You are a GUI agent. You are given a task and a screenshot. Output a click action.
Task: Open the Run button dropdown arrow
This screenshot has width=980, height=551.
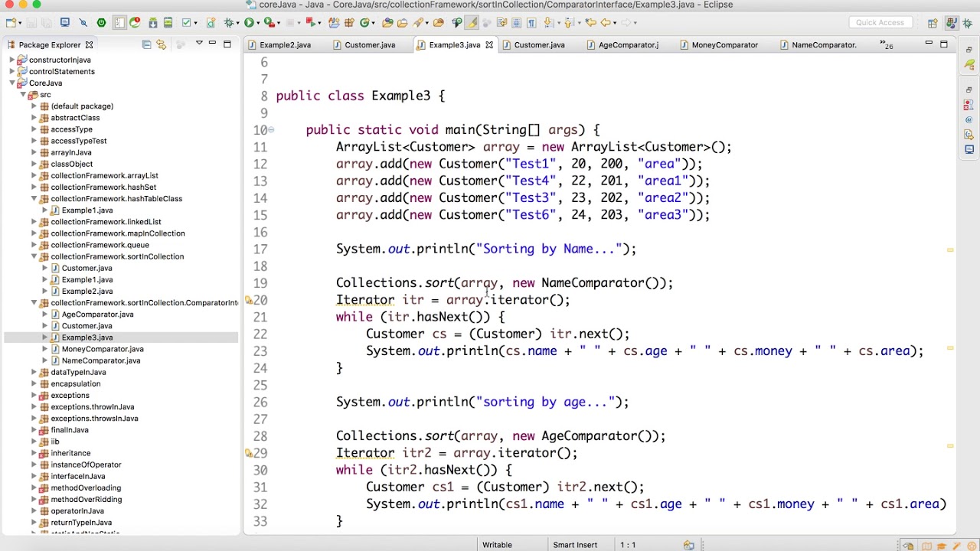pos(258,23)
